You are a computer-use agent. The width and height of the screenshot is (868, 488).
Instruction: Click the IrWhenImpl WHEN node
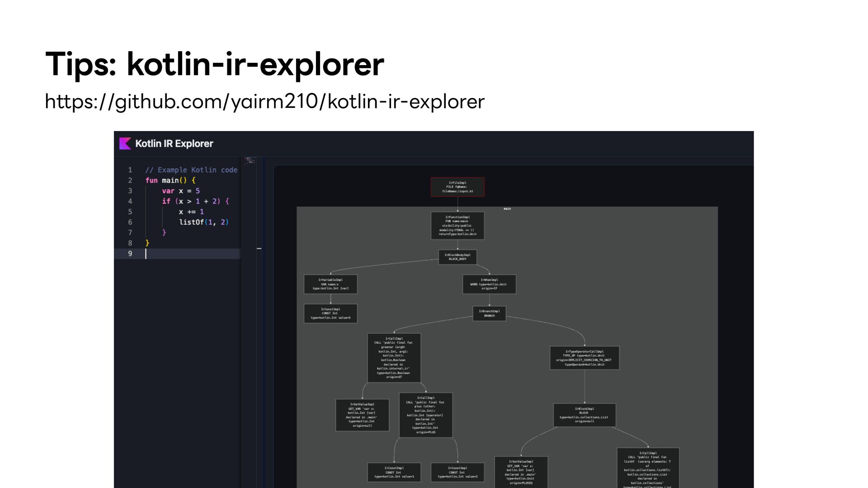pyautogui.click(x=489, y=284)
